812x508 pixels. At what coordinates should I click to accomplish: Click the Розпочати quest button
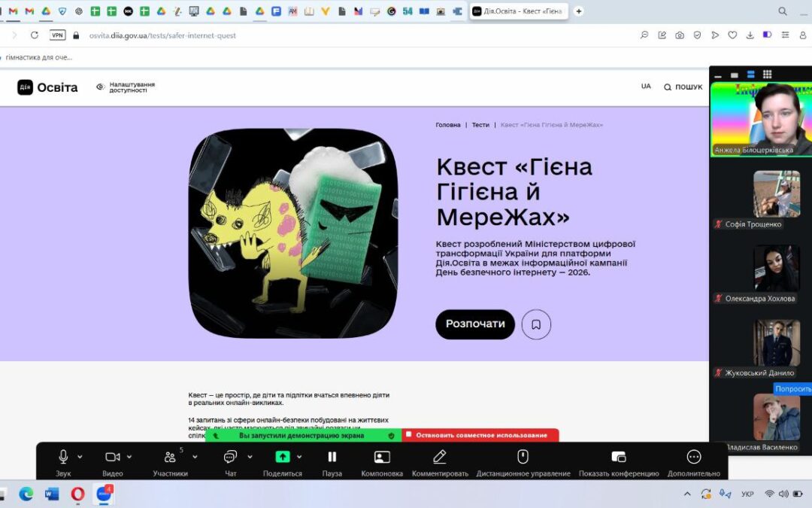(x=474, y=324)
